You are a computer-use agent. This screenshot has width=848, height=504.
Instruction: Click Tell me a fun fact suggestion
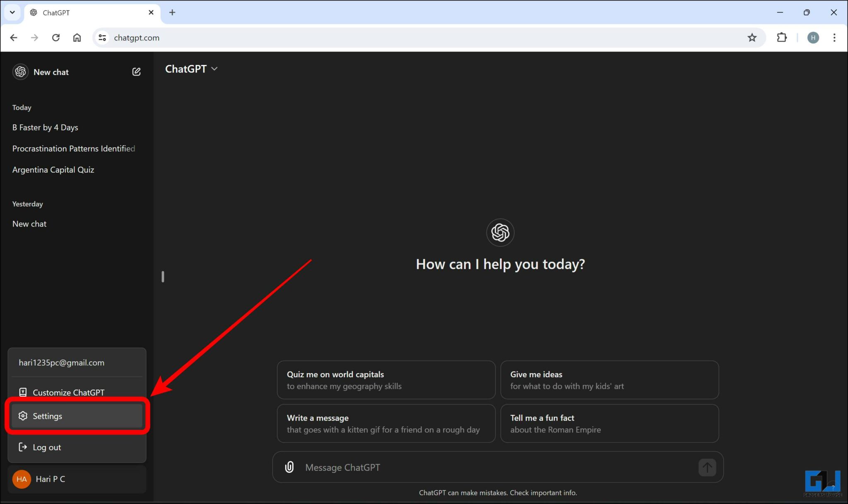(609, 423)
